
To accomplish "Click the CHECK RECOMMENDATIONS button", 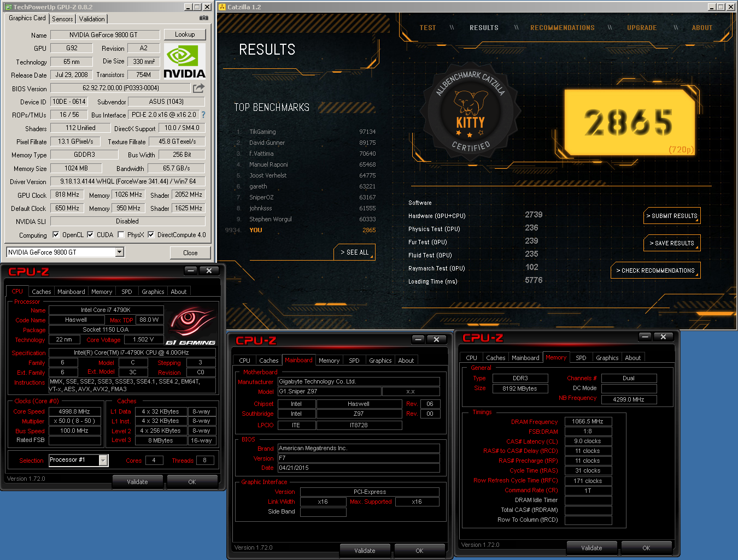I will 655,270.
